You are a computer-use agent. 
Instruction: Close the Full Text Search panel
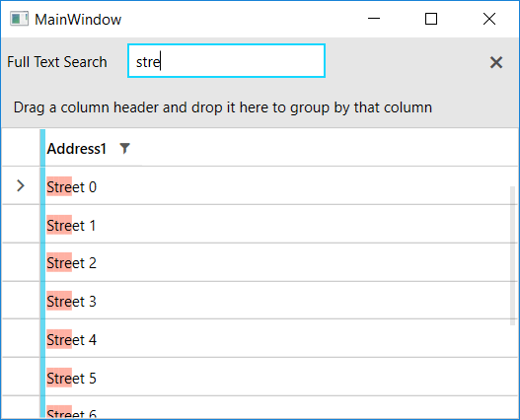[x=496, y=62]
